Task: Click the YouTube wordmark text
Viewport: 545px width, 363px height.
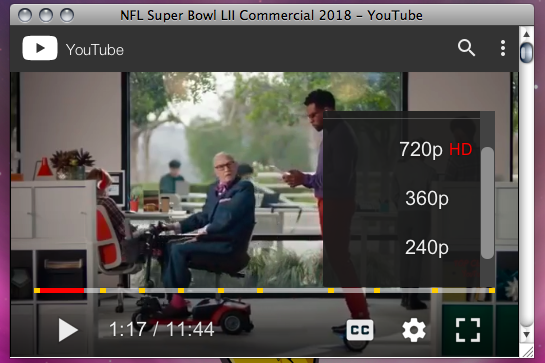Action: [x=95, y=50]
